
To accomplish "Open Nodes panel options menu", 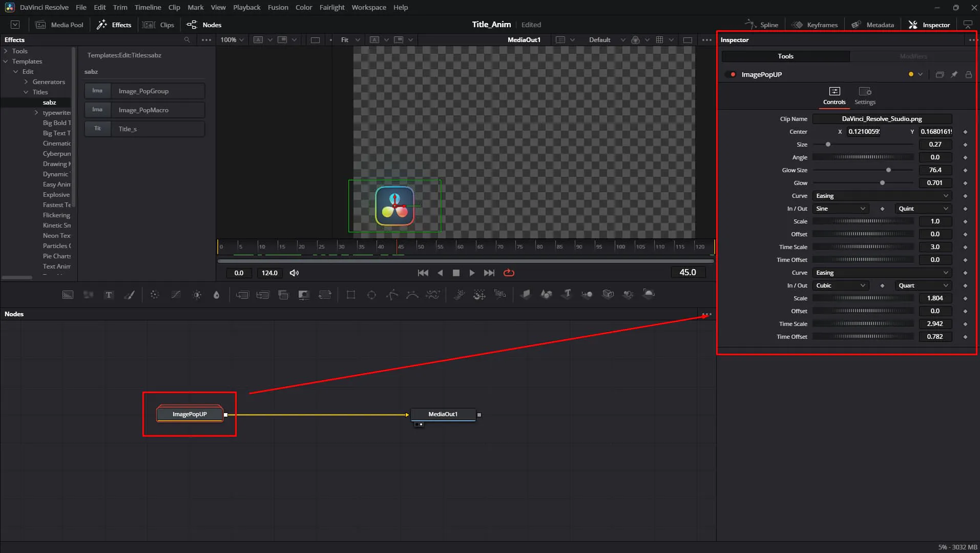I will (707, 314).
